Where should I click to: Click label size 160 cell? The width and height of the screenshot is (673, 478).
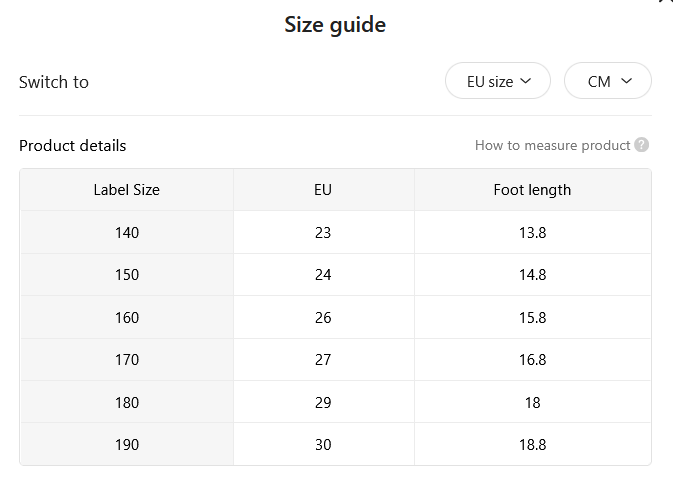(x=127, y=317)
